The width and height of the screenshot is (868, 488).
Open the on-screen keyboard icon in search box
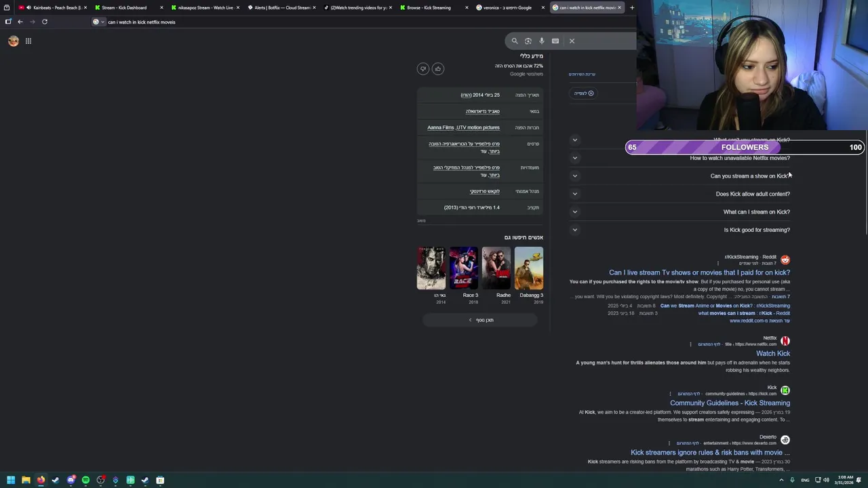click(555, 41)
